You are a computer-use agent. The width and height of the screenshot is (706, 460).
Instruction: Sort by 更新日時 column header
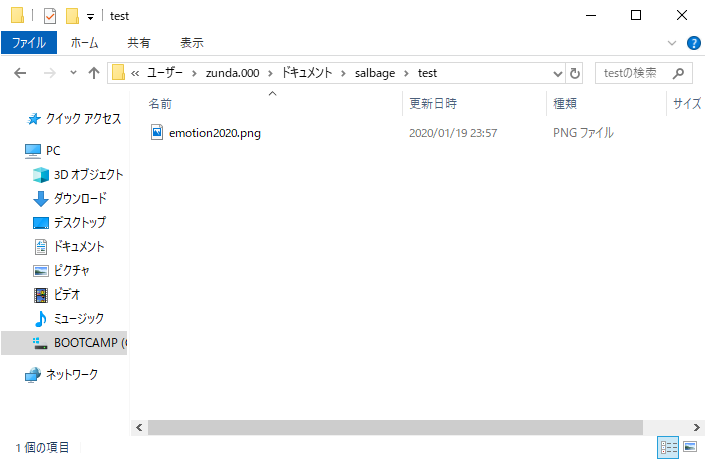[433, 104]
